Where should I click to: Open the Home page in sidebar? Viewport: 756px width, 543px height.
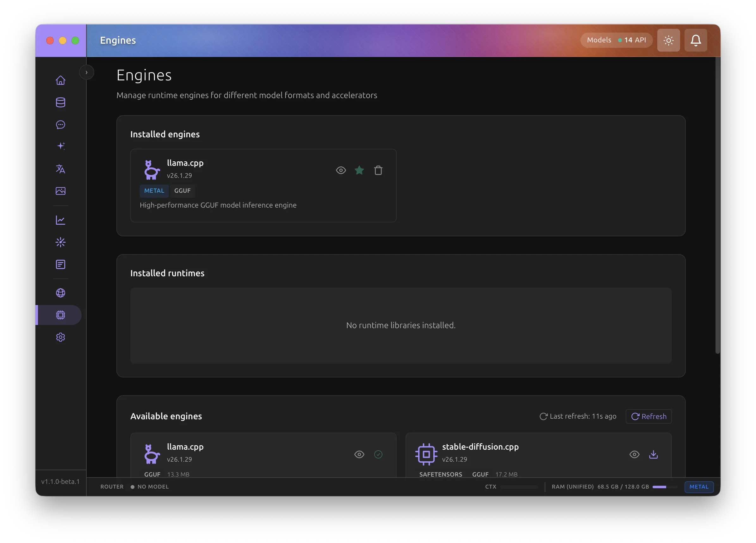(x=60, y=80)
